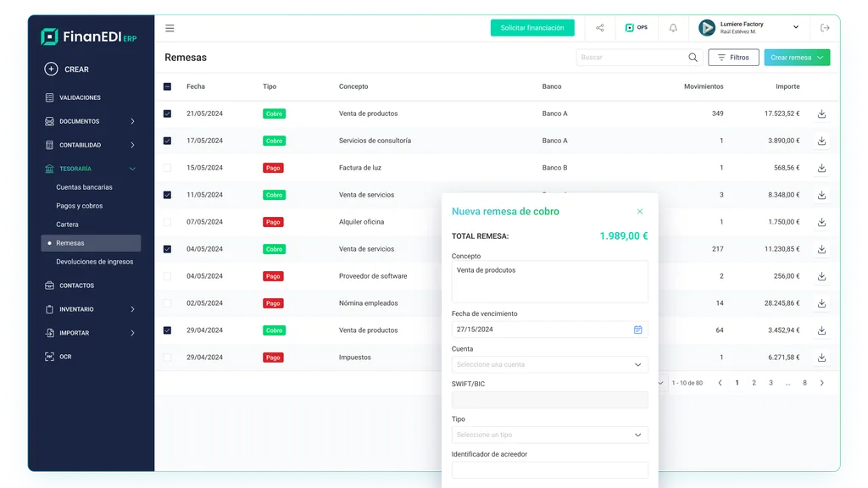Check the Nómina empleados row checkbox

[167, 304]
